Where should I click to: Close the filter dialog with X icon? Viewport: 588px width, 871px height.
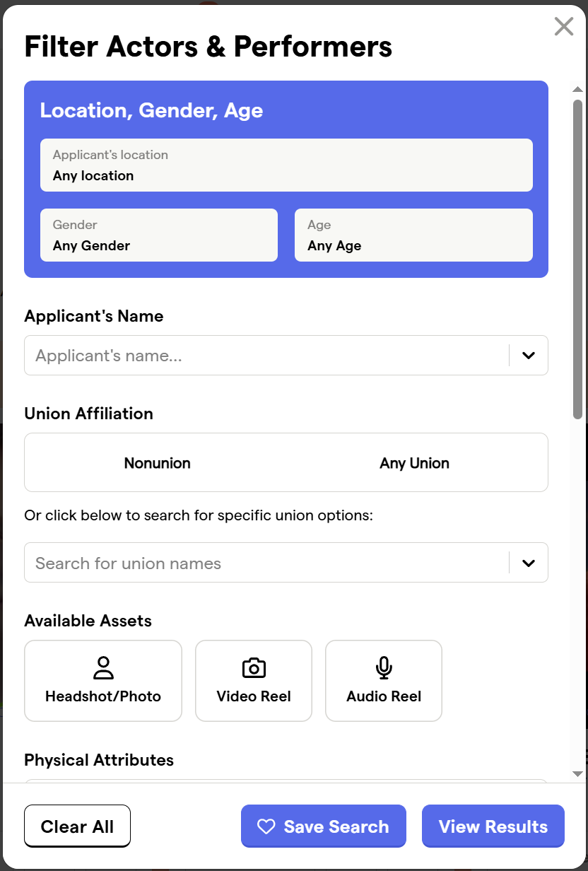(564, 27)
